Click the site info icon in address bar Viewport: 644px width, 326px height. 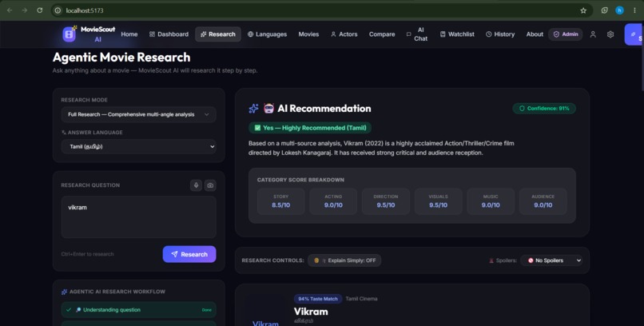pyautogui.click(x=58, y=10)
